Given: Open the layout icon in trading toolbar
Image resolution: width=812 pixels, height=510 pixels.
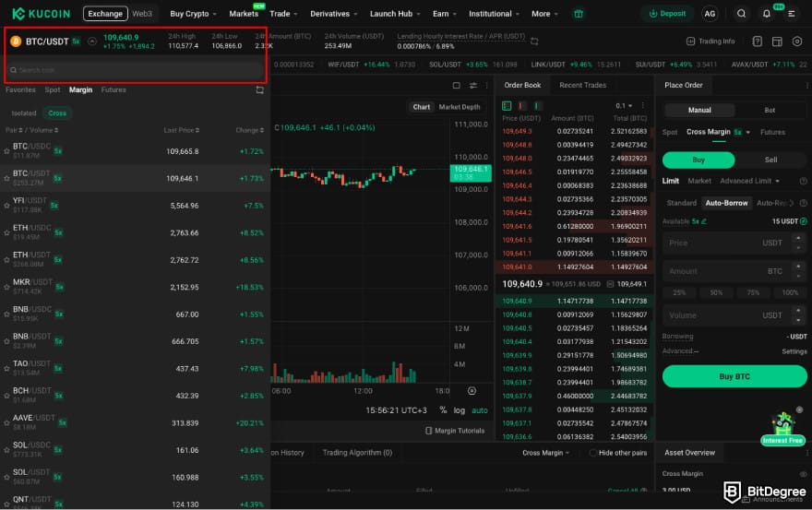Looking at the screenshot, I should click(x=777, y=42).
